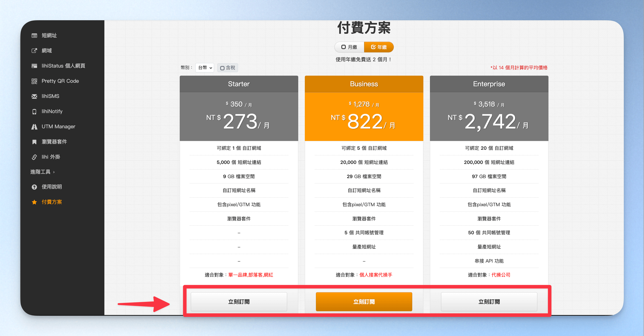Toggle the 含稅 tax checkbox
The height and width of the screenshot is (336, 644).
click(x=228, y=68)
